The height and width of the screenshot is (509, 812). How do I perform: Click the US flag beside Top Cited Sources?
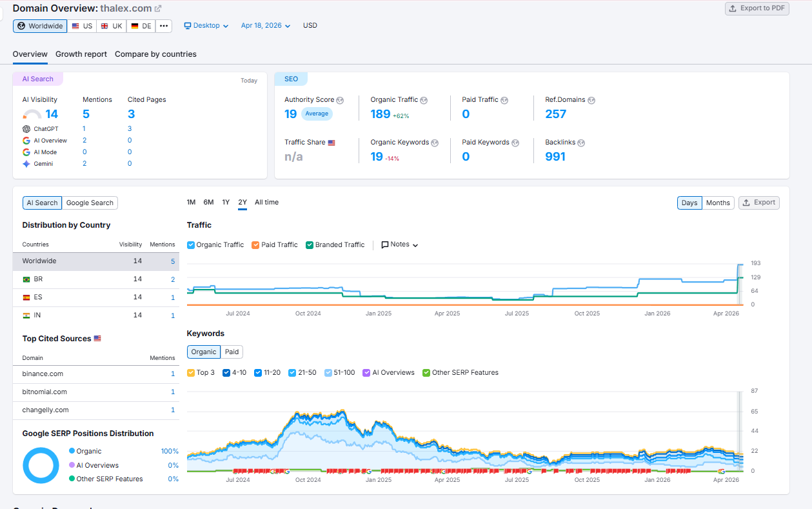[x=97, y=339]
